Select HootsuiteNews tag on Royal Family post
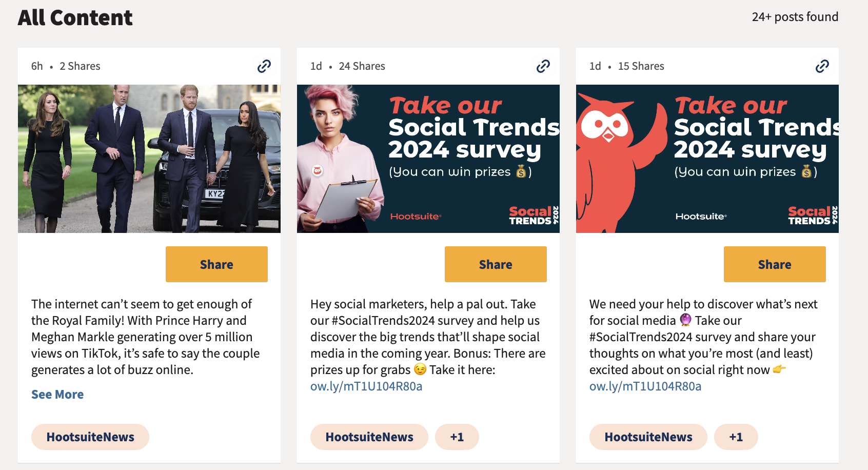This screenshot has height=470, width=868. click(x=90, y=437)
